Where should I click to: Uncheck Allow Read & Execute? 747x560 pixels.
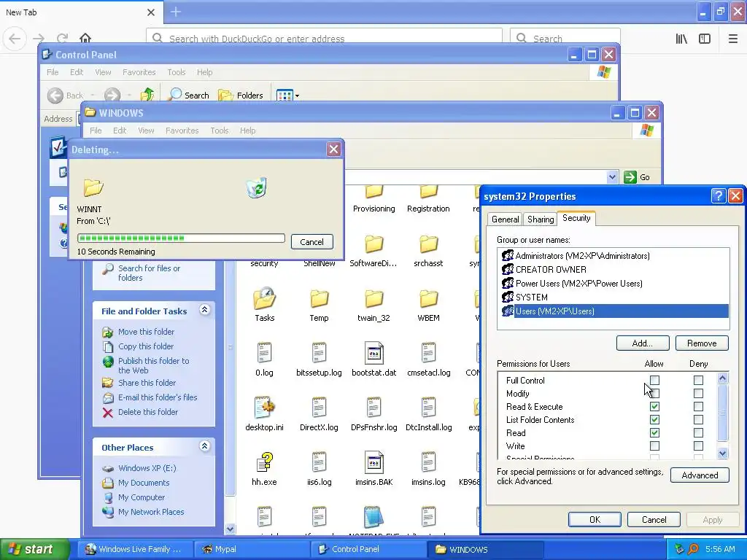[x=654, y=407]
